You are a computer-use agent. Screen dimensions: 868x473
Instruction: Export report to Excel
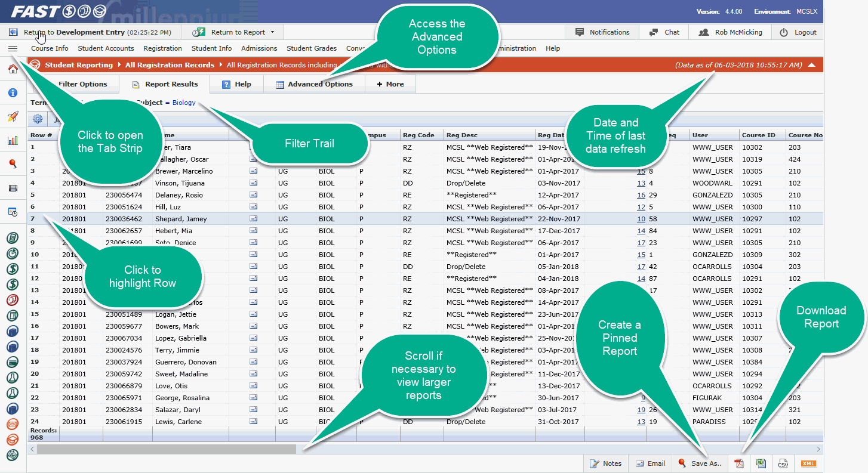point(761,463)
